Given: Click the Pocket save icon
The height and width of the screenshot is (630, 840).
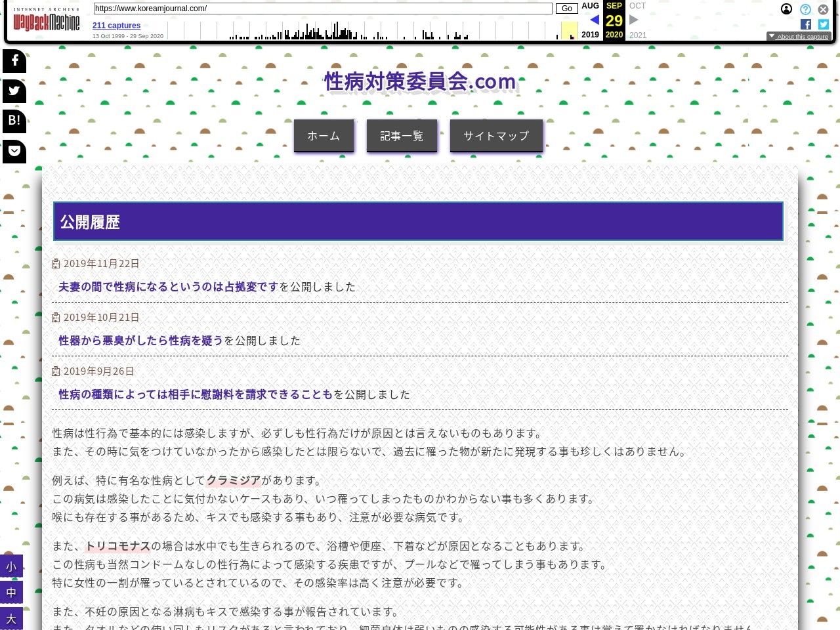Looking at the screenshot, I should pyautogui.click(x=14, y=152).
